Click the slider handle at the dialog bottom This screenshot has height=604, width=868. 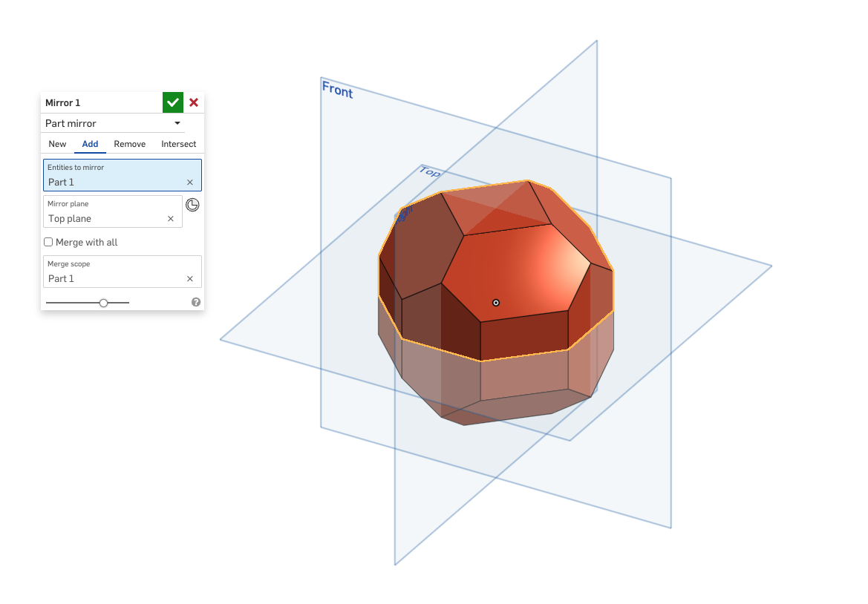103,303
